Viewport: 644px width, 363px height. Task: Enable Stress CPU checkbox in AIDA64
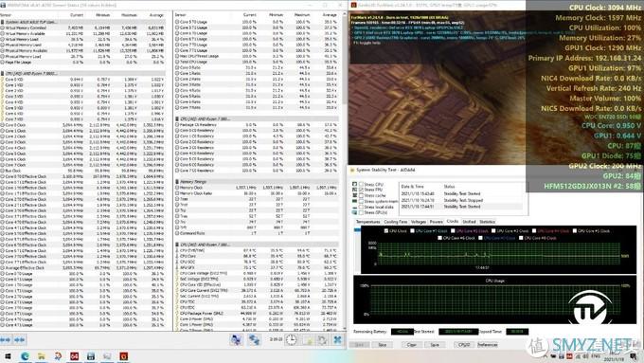point(362,184)
